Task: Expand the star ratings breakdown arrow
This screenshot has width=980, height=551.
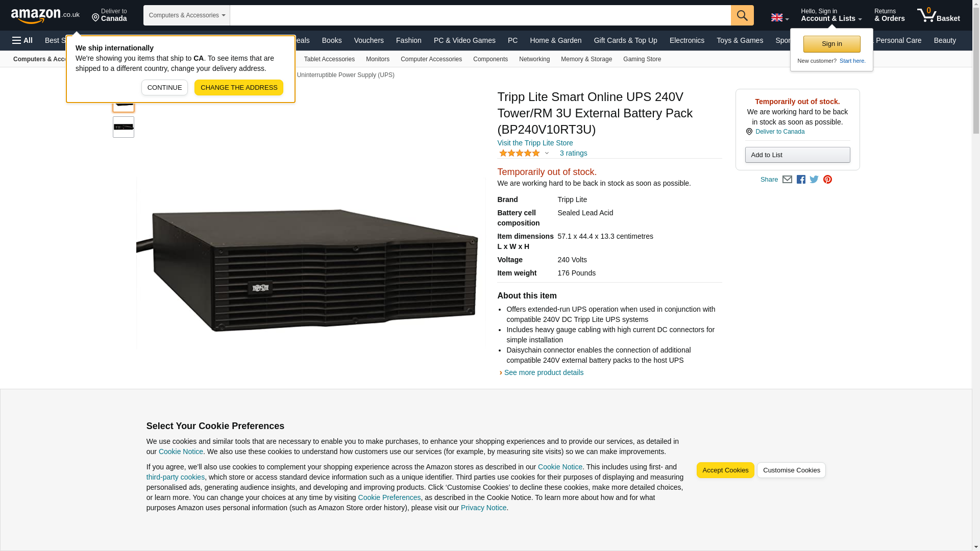Action: (x=547, y=153)
